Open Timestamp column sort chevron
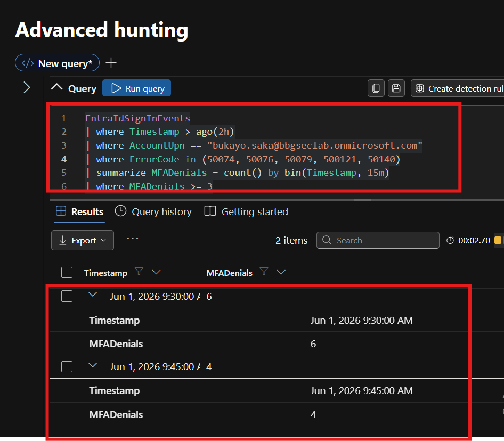Viewport: 504px width, 441px height. coord(156,272)
